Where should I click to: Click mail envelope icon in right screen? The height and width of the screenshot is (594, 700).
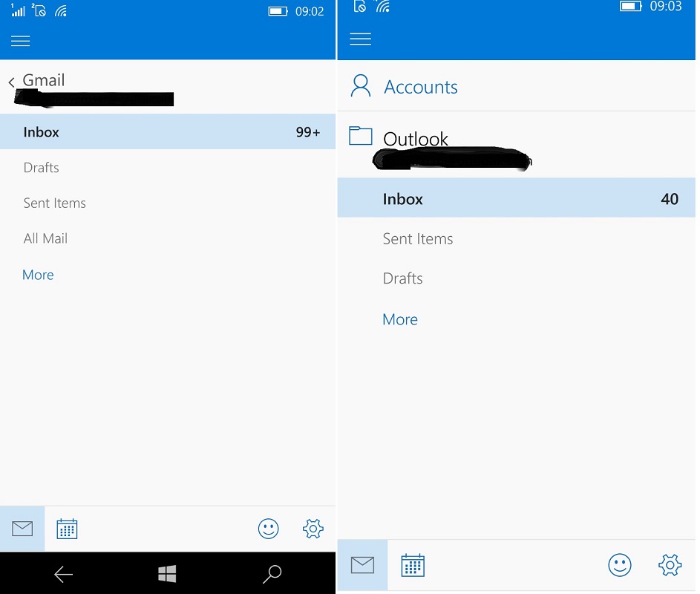[362, 565]
